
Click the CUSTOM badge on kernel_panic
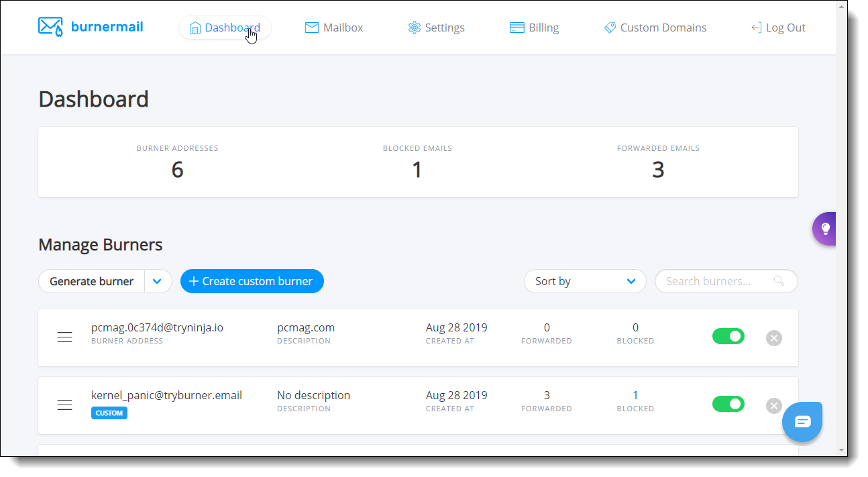coord(109,413)
